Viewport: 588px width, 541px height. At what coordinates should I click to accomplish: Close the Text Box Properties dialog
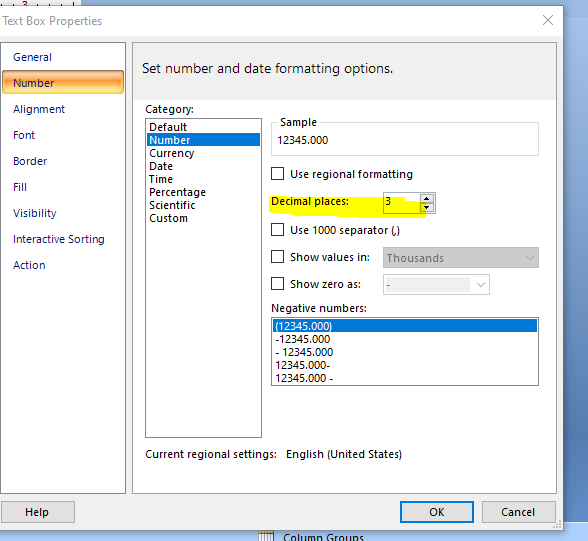(x=548, y=20)
